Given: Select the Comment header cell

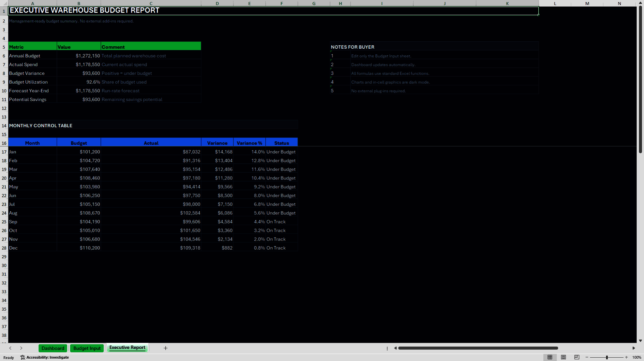Looking at the screenshot, I should click(x=151, y=46).
